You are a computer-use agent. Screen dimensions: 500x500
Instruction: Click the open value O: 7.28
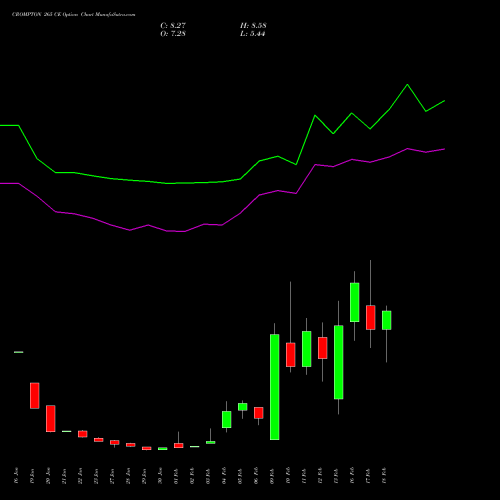coord(173,34)
